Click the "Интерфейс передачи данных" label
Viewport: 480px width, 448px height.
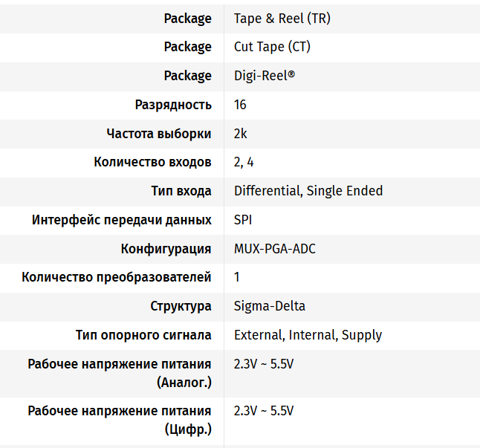(x=122, y=220)
